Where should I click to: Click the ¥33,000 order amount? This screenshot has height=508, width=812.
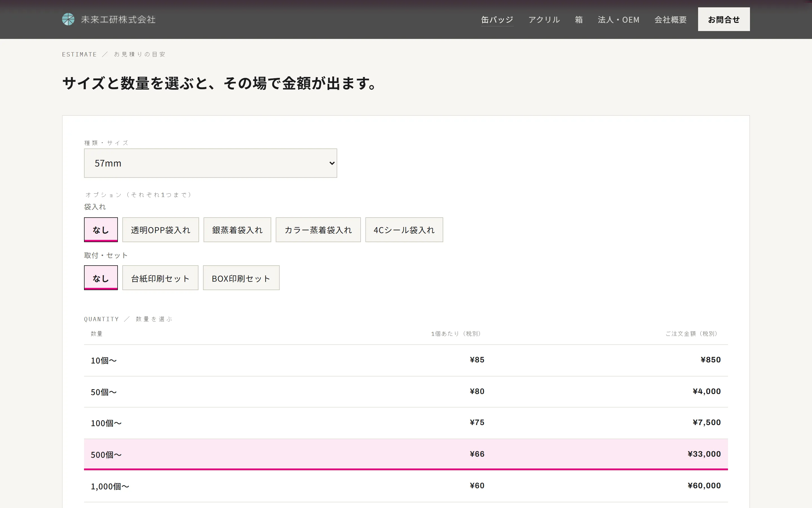[704, 454]
